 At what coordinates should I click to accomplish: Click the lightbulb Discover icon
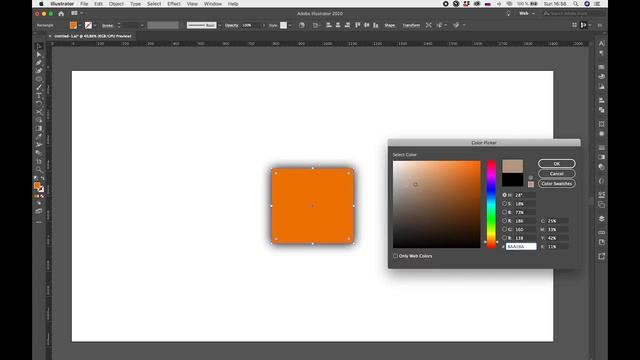pyautogui.click(x=508, y=13)
